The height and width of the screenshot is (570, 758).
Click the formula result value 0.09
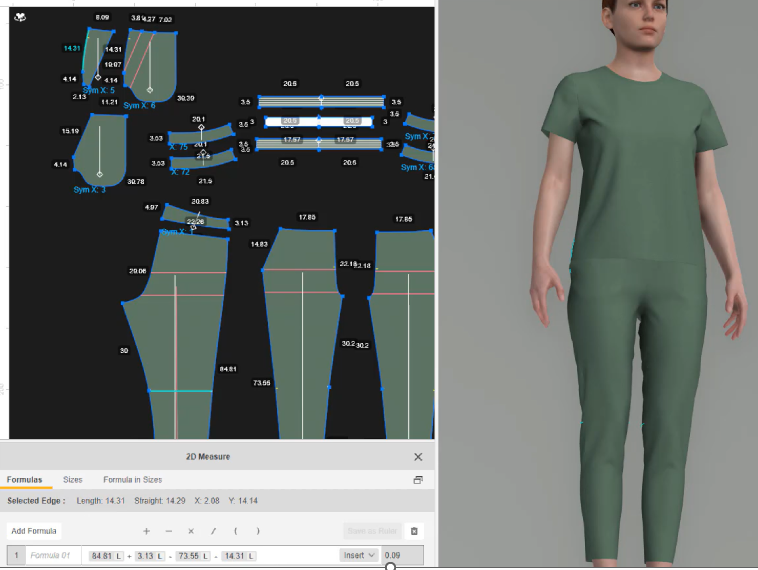click(x=402, y=555)
